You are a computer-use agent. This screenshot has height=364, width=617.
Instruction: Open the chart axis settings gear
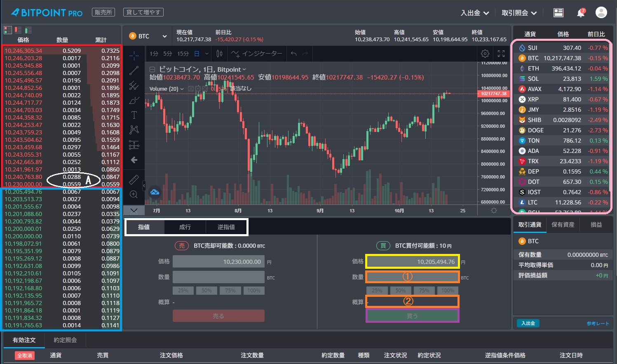(494, 211)
